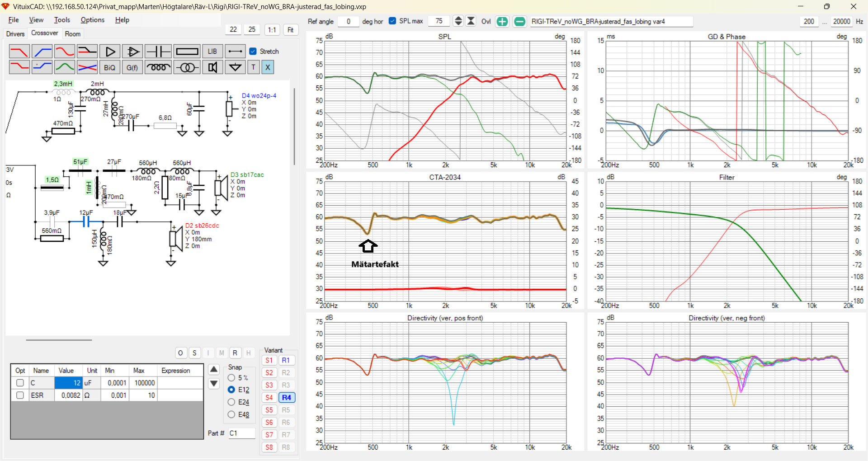Tick the Opt checkbox for row C
The image size is (868, 461).
pyautogui.click(x=20, y=383)
